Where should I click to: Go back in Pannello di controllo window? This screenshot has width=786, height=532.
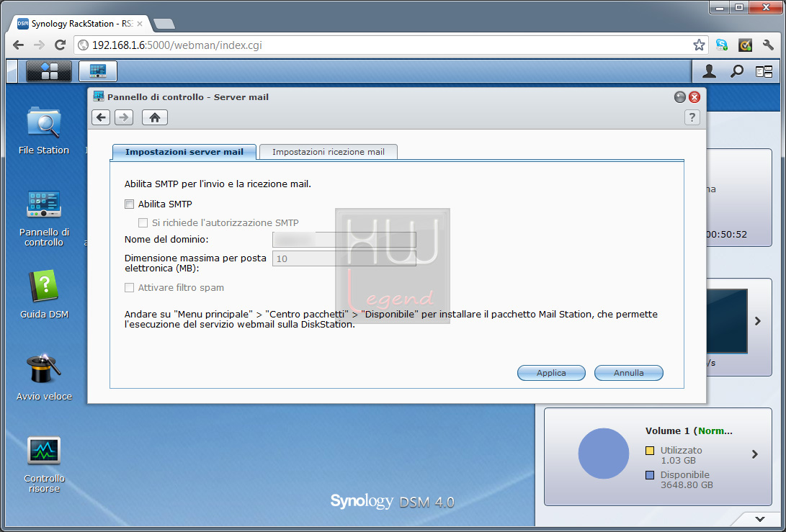[x=101, y=118]
